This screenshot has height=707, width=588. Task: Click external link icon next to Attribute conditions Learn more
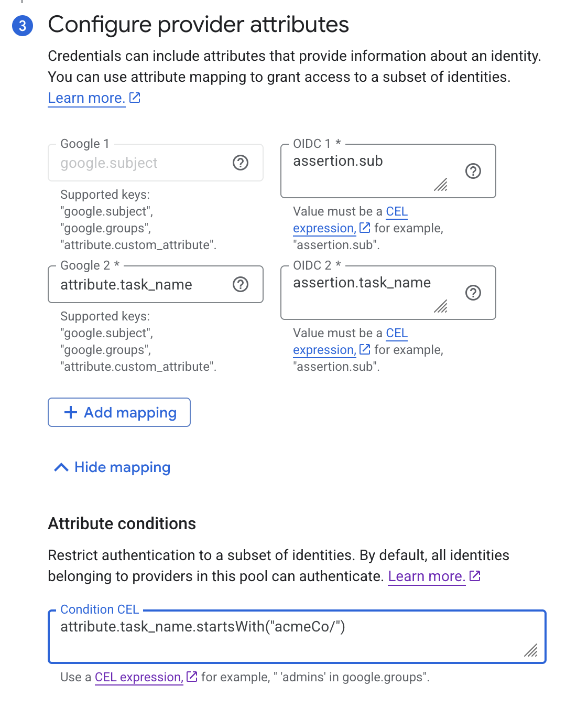click(475, 575)
